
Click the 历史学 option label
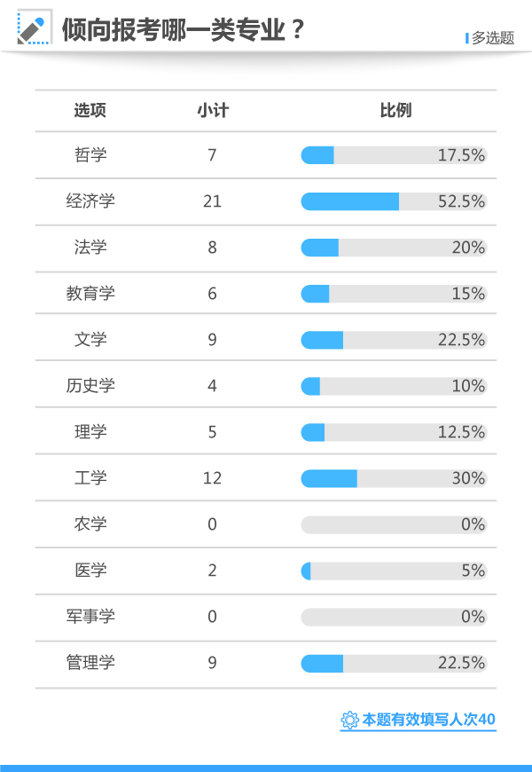[90, 386]
